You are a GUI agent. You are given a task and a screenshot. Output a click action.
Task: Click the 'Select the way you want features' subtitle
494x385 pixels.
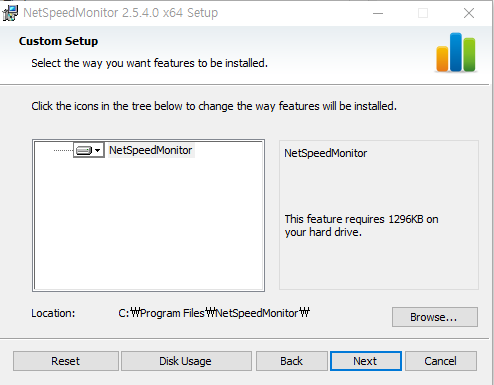pyautogui.click(x=149, y=63)
